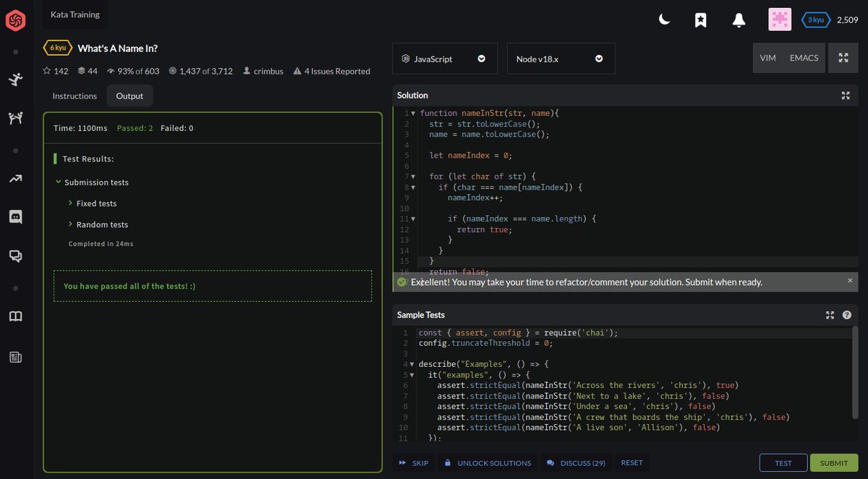Open the Docs book sidebar icon
This screenshot has width=868, height=479.
15,316
